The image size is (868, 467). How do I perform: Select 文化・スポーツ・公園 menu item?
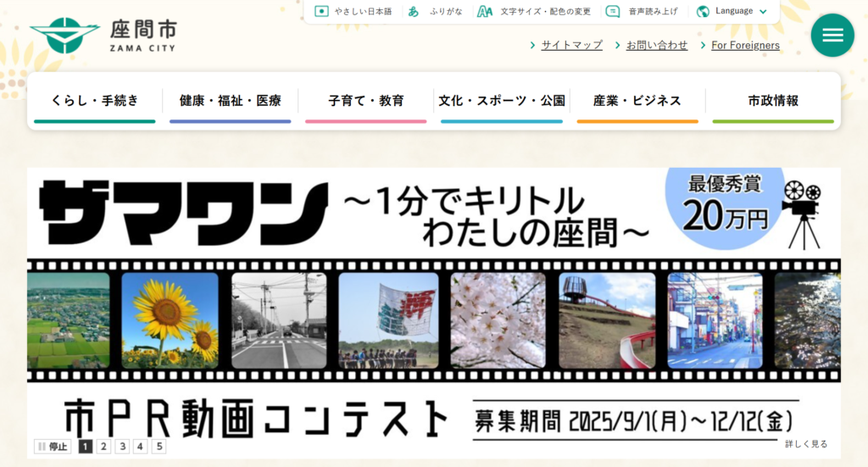coord(501,101)
